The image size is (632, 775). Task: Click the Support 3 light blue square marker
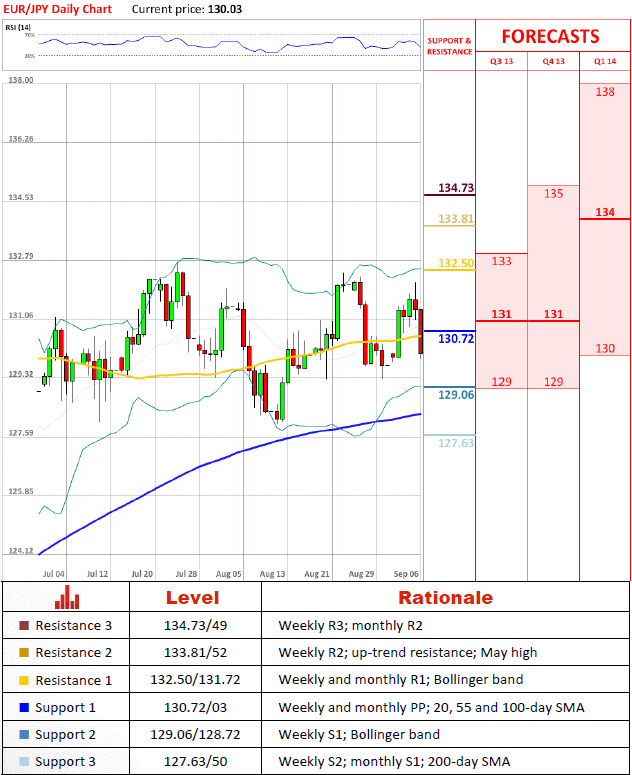click(x=24, y=762)
